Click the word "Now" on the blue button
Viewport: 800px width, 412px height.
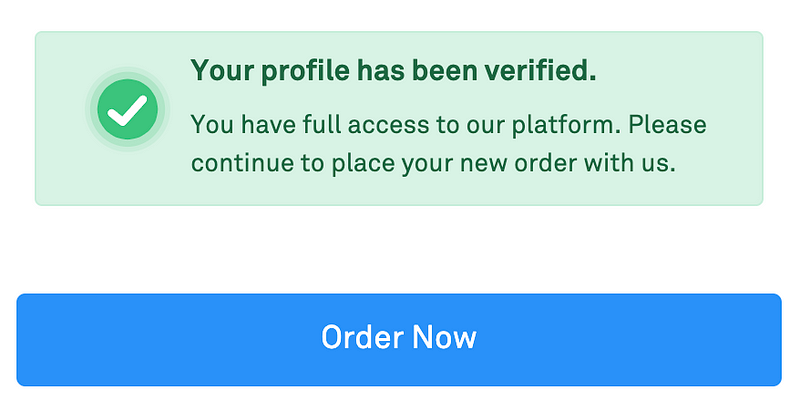(444, 337)
